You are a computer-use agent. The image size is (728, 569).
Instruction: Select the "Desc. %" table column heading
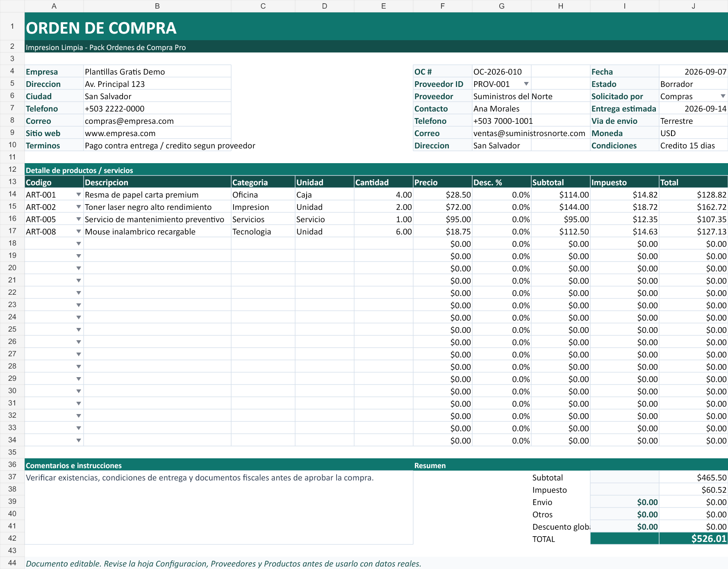(502, 182)
